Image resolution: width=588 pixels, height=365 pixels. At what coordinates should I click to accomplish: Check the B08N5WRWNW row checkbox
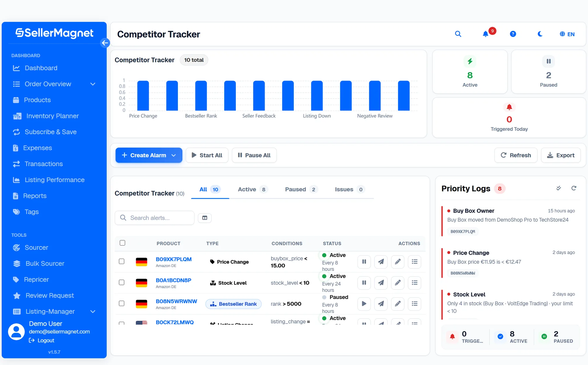122,303
